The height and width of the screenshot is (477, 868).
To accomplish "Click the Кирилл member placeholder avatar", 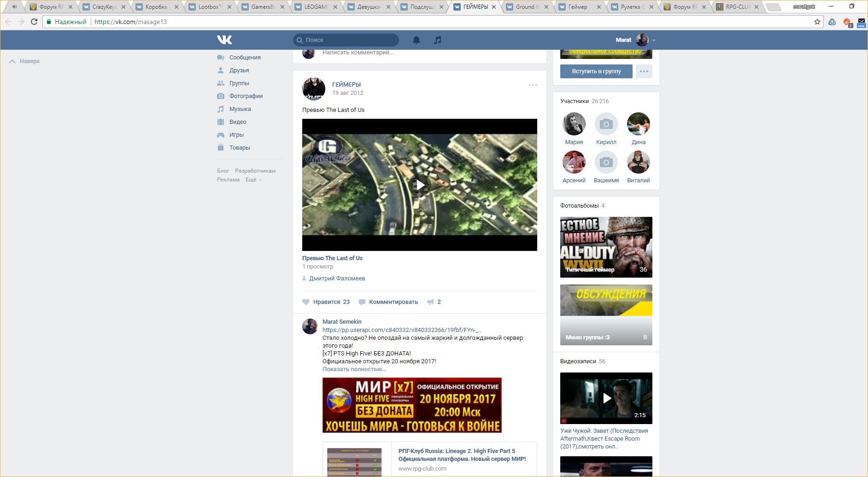I will tap(606, 124).
